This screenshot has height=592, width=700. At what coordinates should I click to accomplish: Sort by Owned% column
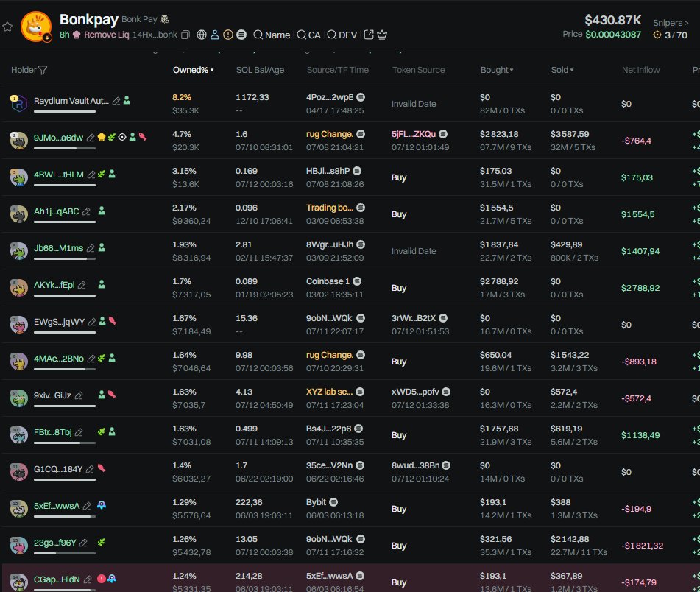(x=194, y=70)
